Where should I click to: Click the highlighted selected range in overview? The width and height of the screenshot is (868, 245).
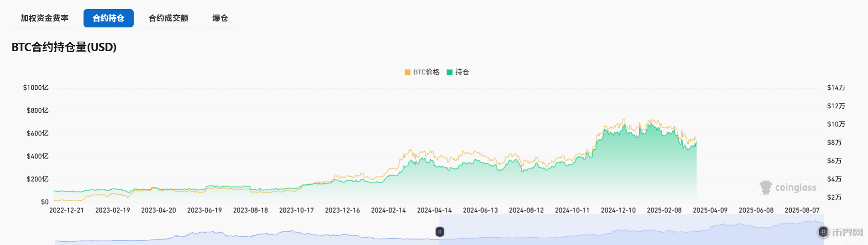coord(630,230)
